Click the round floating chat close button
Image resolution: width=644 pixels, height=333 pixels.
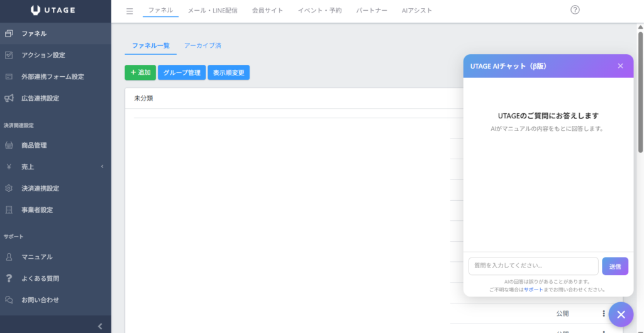pos(620,315)
